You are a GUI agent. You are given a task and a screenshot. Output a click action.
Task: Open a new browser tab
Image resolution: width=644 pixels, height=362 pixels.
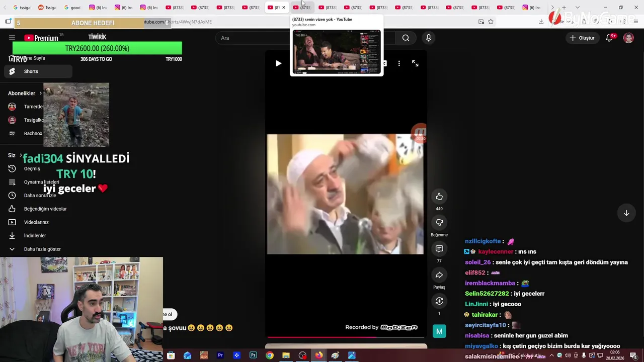pyautogui.click(x=564, y=8)
